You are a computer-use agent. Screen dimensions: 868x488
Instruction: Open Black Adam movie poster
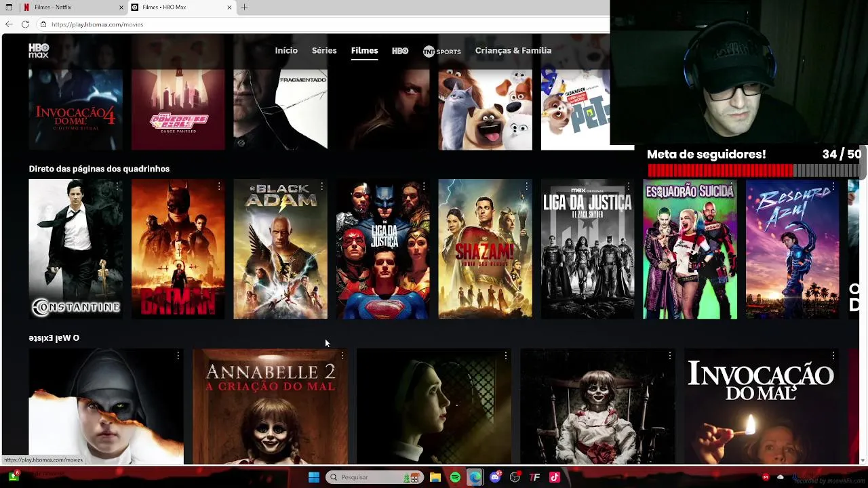pos(280,249)
